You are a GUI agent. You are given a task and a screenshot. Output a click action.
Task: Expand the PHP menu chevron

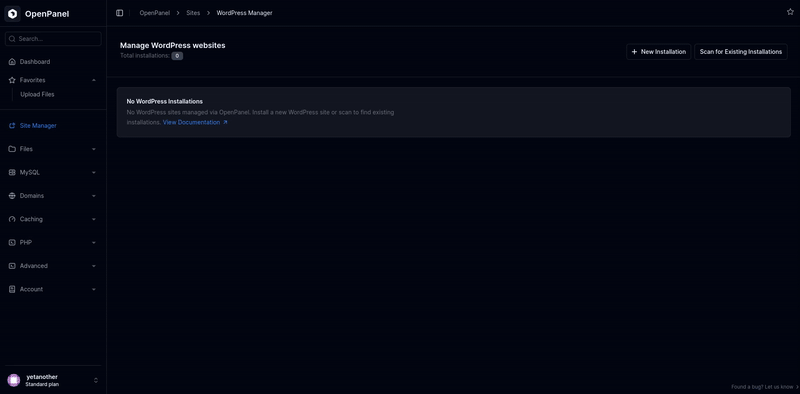pos(94,242)
